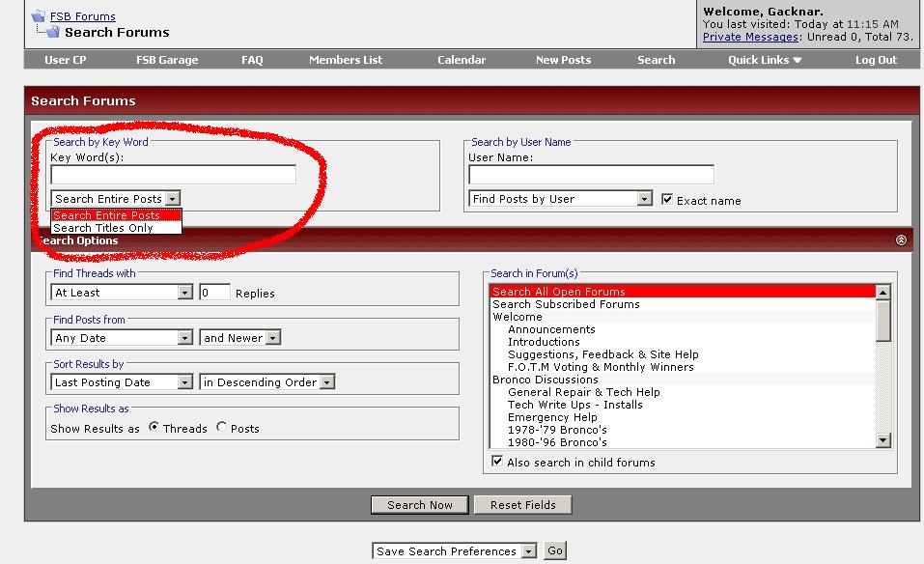Open the in Descending Order dropdown
The width and height of the screenshot is (924, 564).
[x=266, y=381]
